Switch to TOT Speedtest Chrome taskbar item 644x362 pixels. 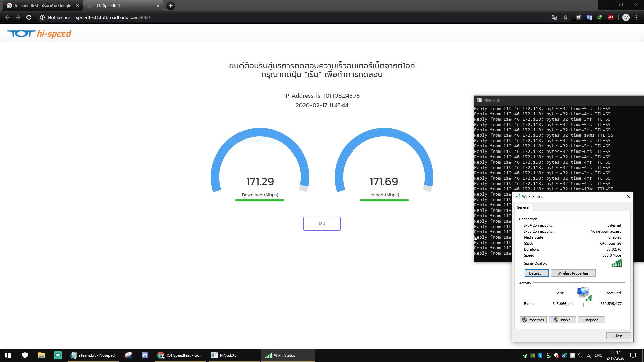(180, 355)
